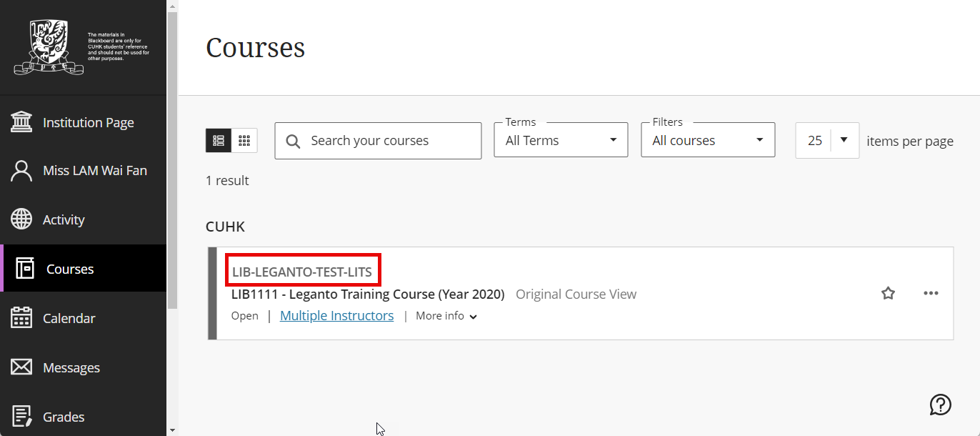Viewport: 980px width, 436px height.
Task: Open the Activity stream
Action: tap(64, 219)
